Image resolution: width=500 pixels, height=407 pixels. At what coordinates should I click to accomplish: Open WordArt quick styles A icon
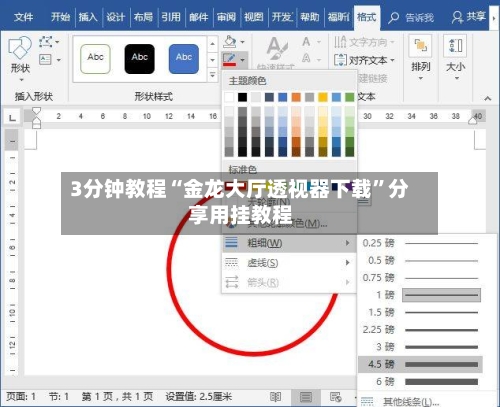(276, 50)
